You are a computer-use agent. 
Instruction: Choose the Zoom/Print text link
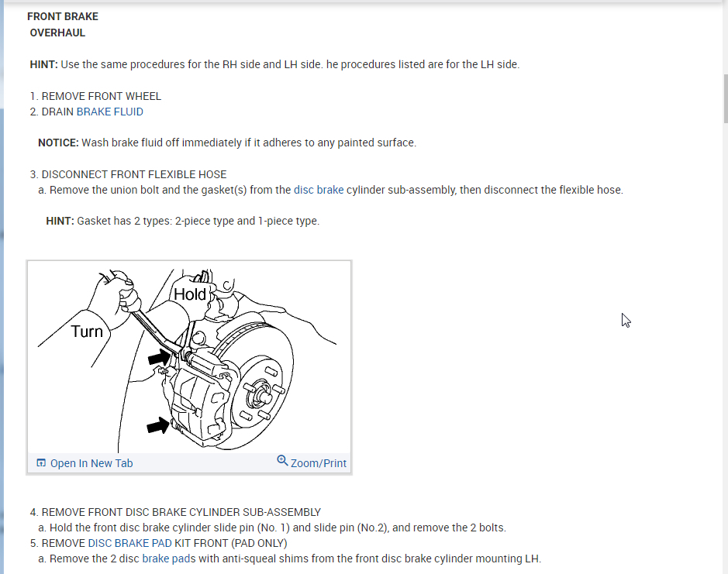click(319, 463)
